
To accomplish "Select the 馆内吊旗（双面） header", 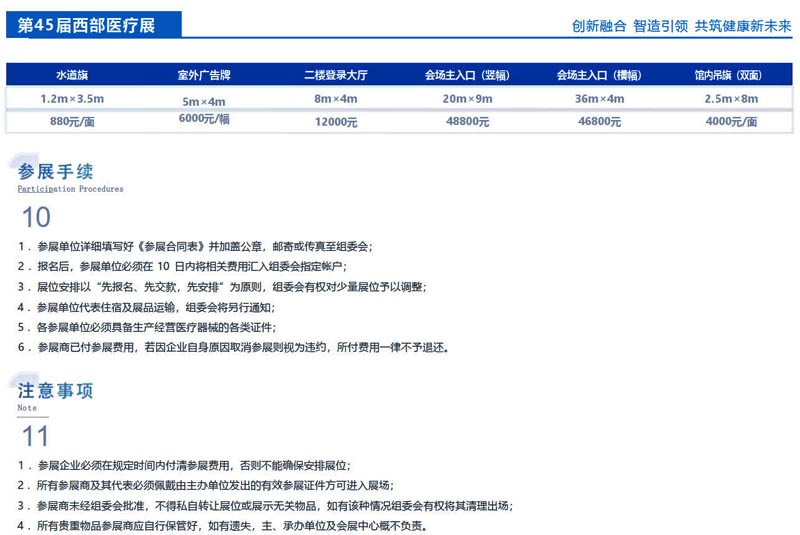I will (x=731, y=75).
